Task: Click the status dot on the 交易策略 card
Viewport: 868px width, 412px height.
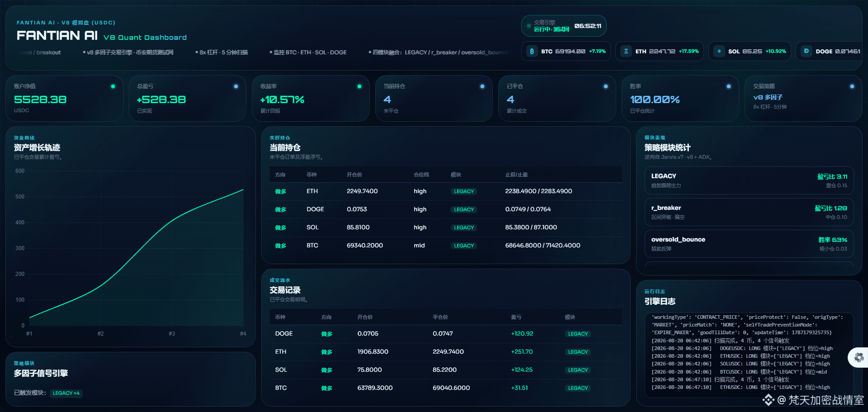Action: point(852,86)
